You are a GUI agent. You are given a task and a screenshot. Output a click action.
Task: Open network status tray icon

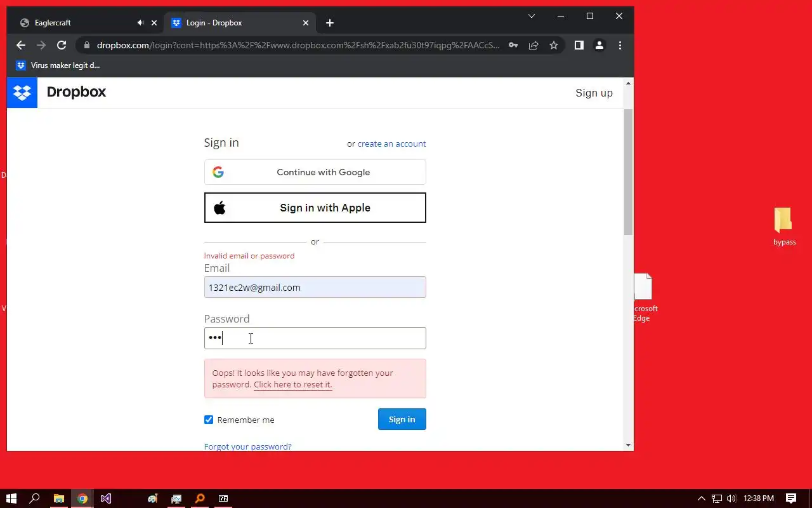(x=717, y=498)
